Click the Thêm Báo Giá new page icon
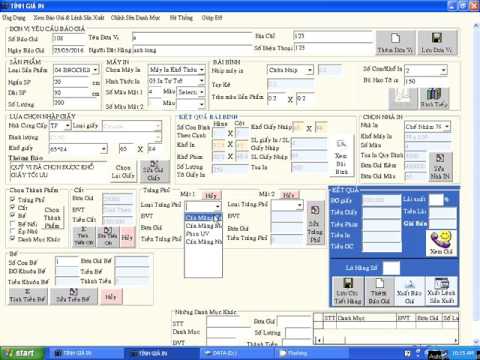This screenshot has height=360, width=480. point(379,291)
